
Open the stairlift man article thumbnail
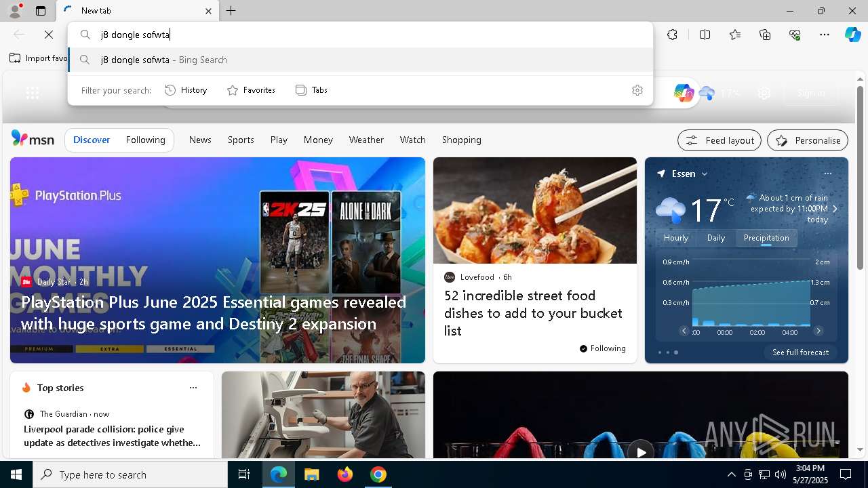point(323,415)
